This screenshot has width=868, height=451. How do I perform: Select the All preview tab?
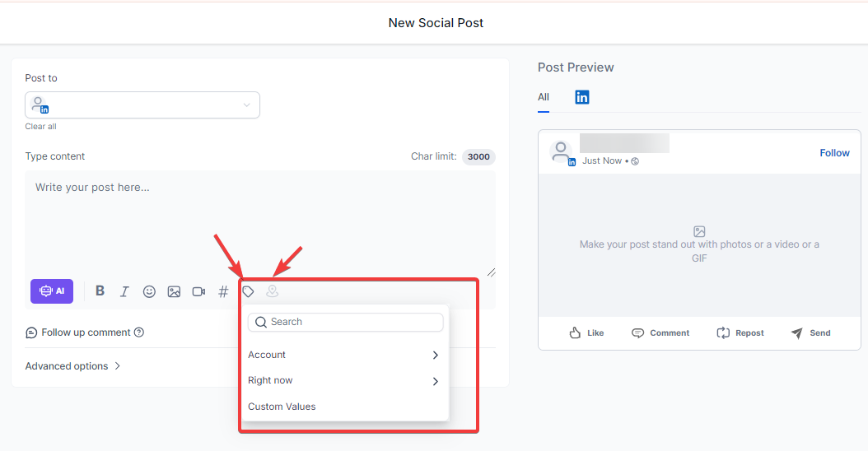pos(544,97)
